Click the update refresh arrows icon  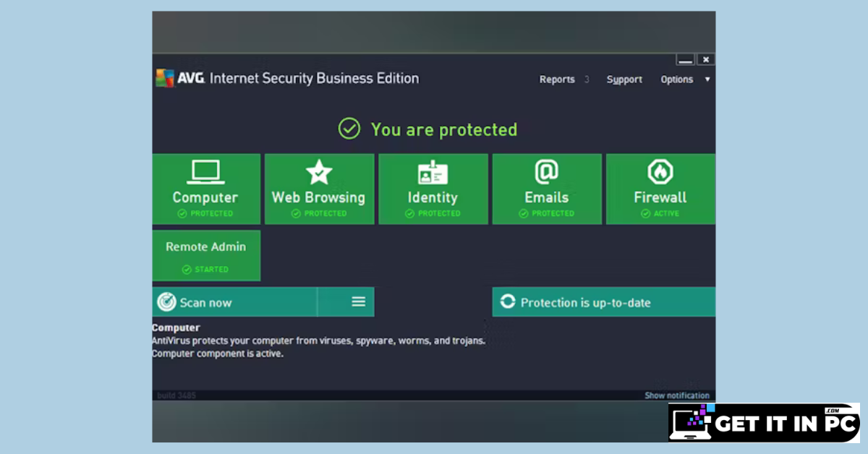508,302
